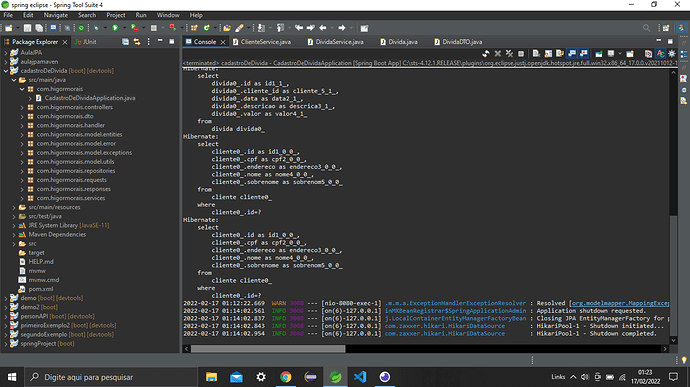The image size is (690, 387).
Task: Click the Clear Console icon
Action: (536, 54)
